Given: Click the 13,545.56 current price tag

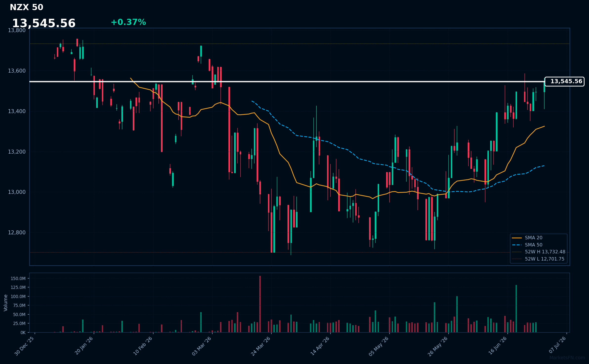Looking at the screenshot, I should [x=564, y=81].
